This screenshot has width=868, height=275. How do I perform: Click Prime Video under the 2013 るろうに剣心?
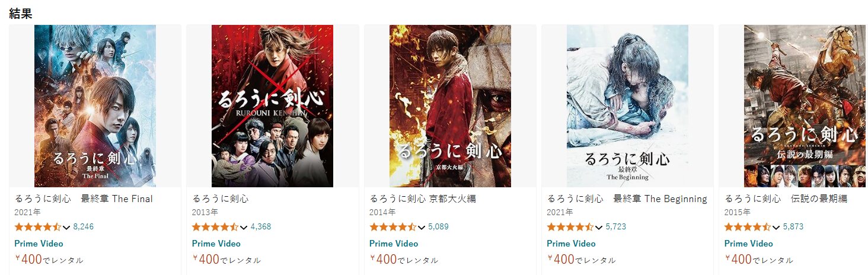[x=216, y=244]
